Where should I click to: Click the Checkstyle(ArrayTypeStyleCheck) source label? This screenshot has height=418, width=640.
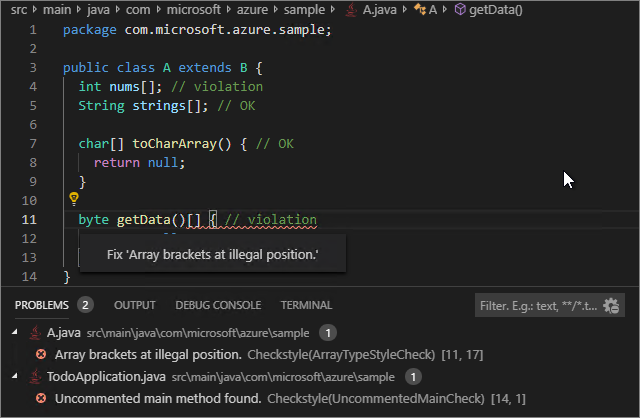(341, 355)
